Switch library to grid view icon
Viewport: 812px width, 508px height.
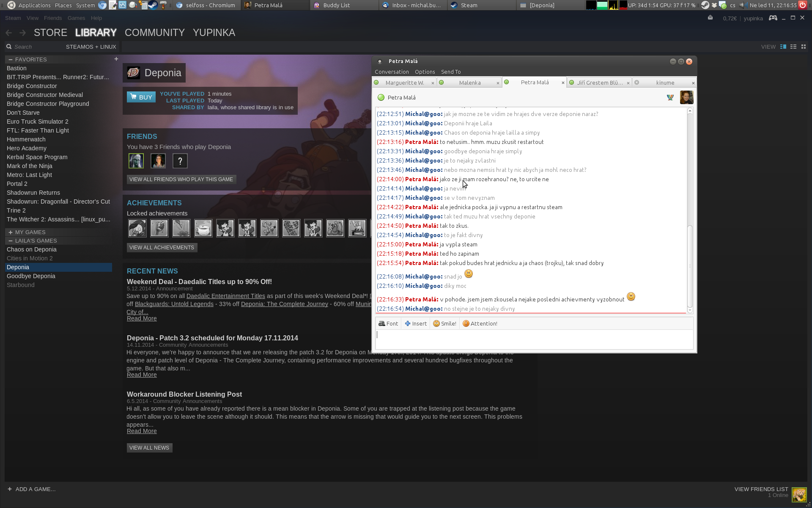click(x=804, y=47)
